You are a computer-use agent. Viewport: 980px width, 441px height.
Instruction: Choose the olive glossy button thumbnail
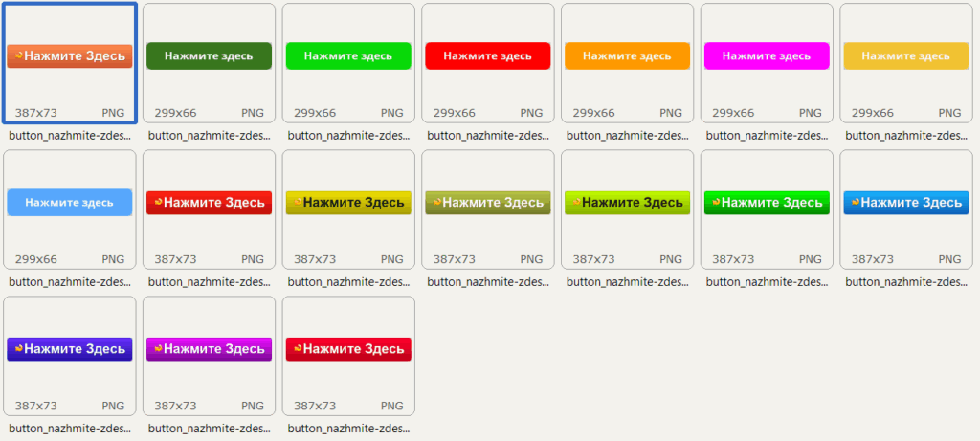tap(488, 203)
